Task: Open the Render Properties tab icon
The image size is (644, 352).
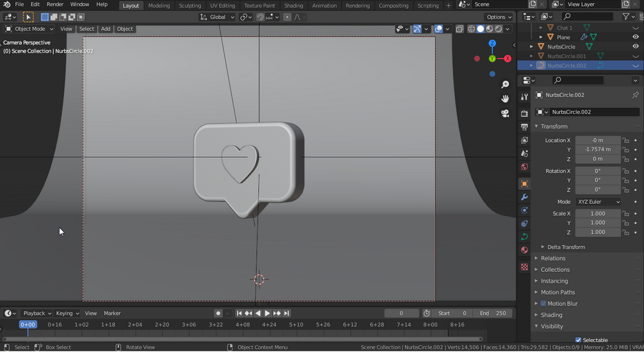Action: (524, 113)
